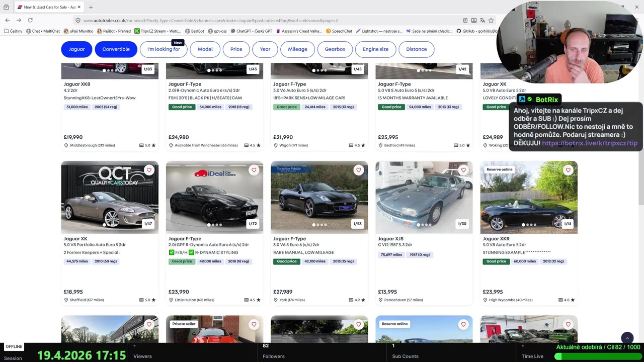Heart the bottom-row Reserve online car listing

coord(463,324)
